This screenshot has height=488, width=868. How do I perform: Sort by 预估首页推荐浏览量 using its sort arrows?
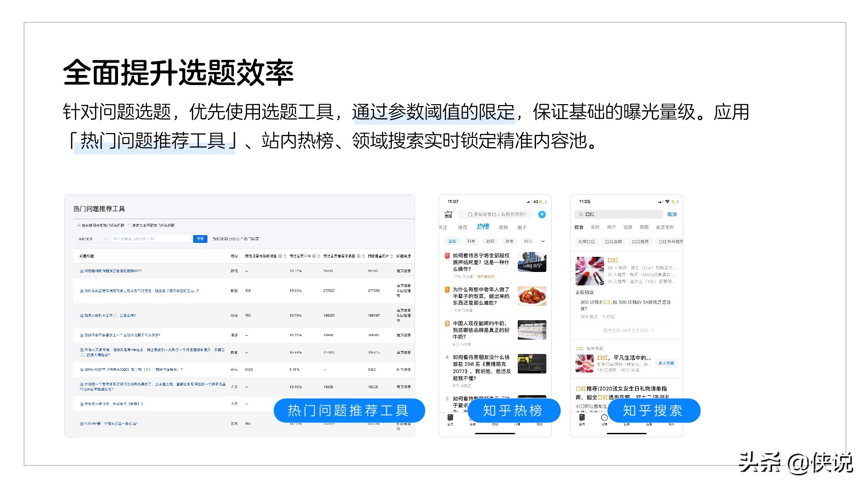[363, 256]
